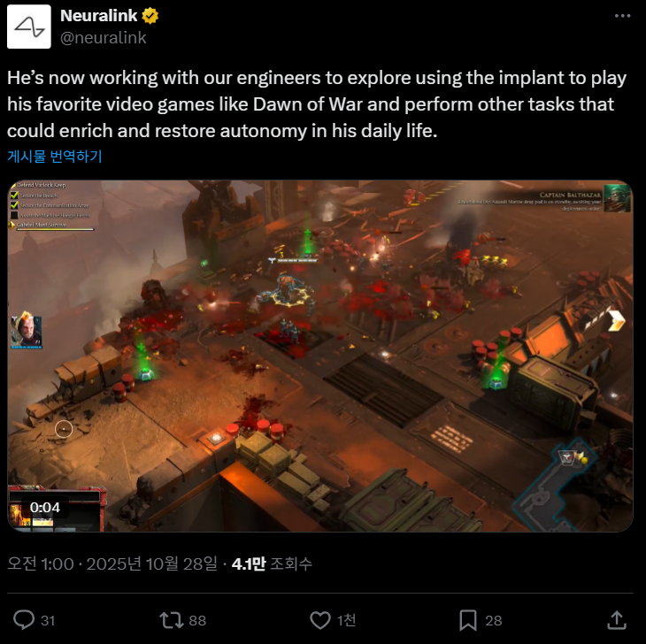The height and width of the screenshot is (644, 646).
Task: Open the @neuralink handle link
Action: [103, 38]
